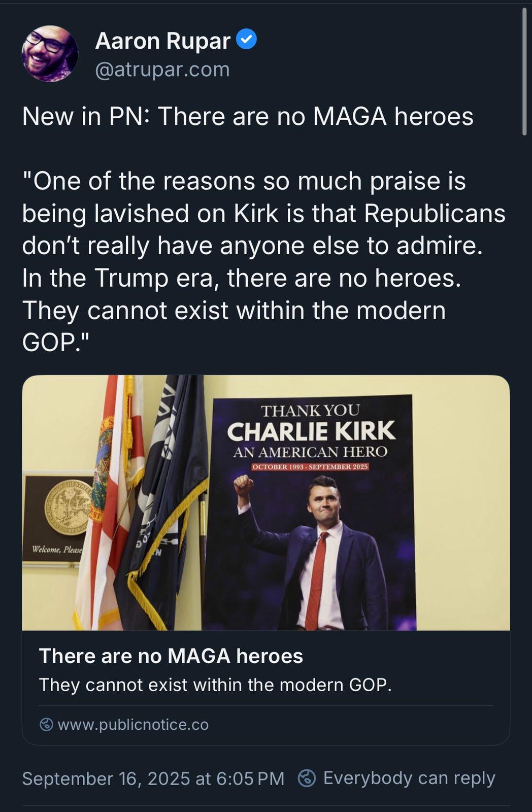This screenshot has width=532, height=812.
Task: Select the card subtitle 'They cannot exist within the modern GOP.'
Action: [x=215, y=685]
